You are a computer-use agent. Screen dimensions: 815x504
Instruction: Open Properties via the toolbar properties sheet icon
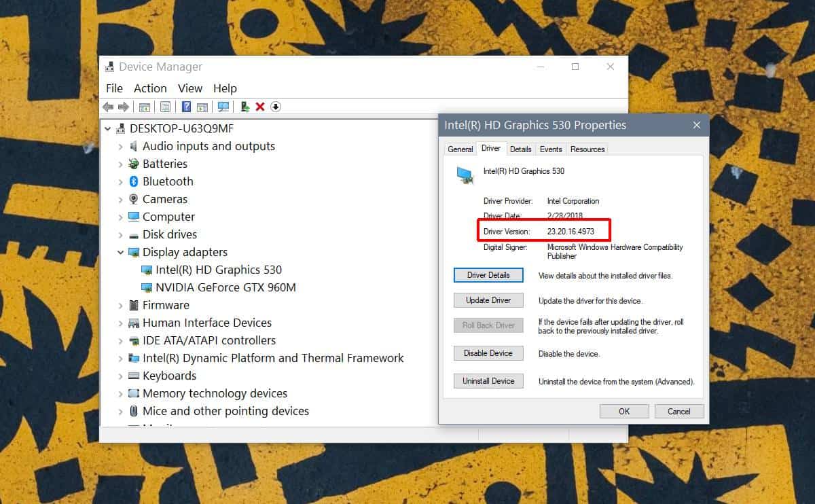(165, 107)
